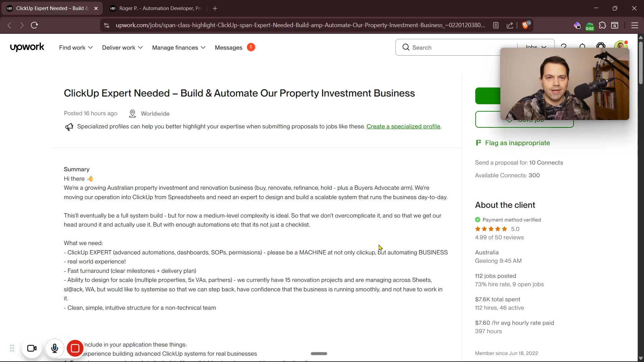Click the share page icon
644x362 pixels.
(x=510, y=25)
